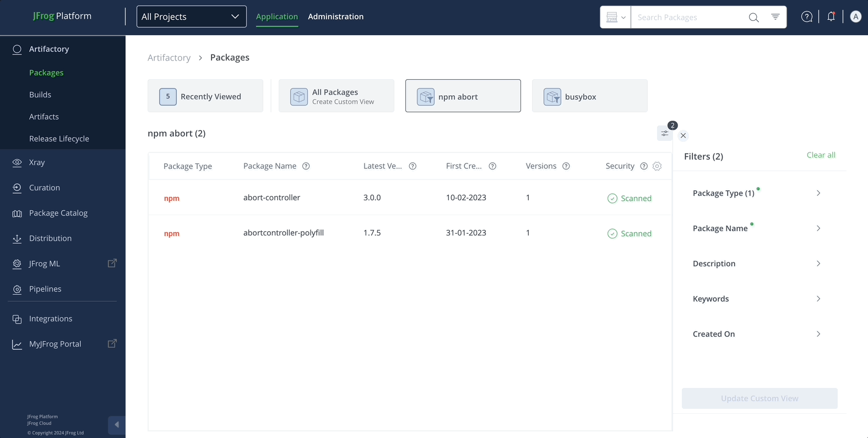This screenshot has height=438, width=868.
Task: Click the JFrog ML sidebar icon
Action: pos(17,264)
